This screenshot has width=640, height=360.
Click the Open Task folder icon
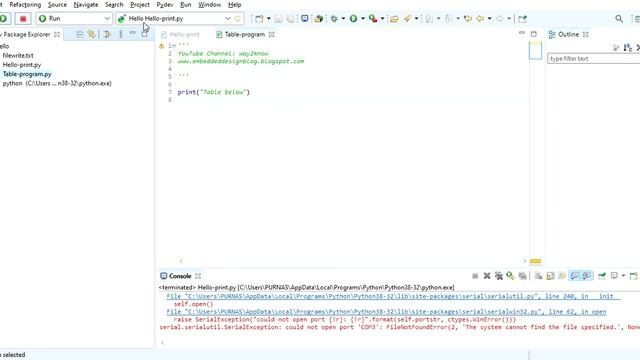pos(394,18)
